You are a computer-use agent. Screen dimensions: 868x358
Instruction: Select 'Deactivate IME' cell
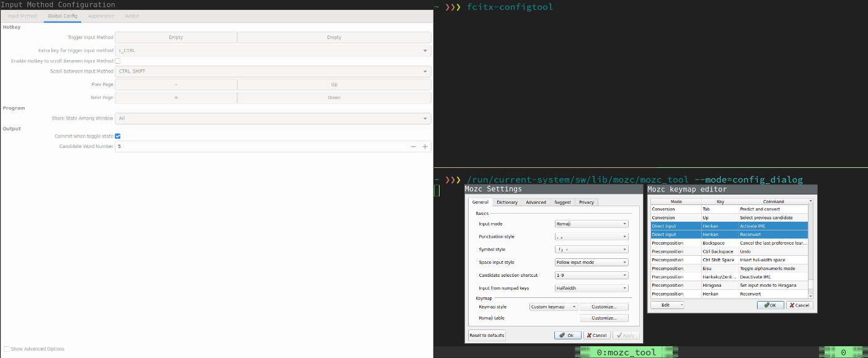click(x=773, y=277)
